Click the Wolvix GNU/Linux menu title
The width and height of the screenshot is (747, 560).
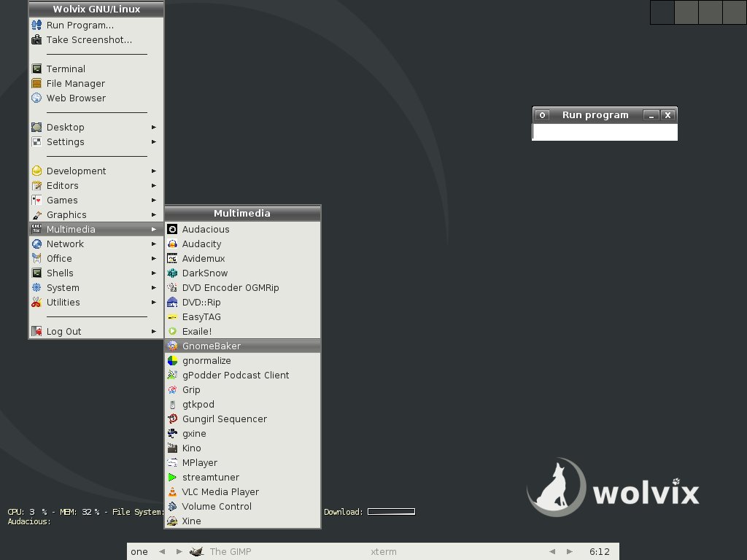[96, 9]
